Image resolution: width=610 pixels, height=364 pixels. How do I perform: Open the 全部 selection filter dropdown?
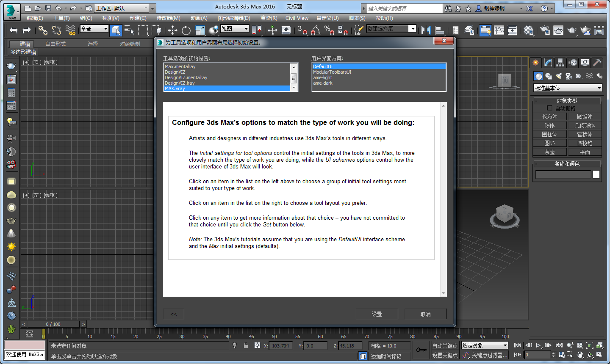[94, 29]
